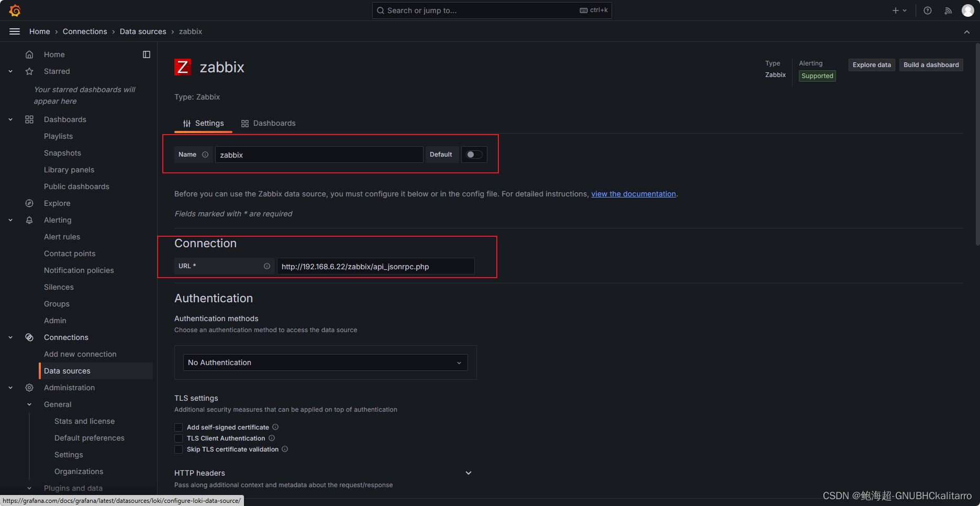The image size is (980, 506).
Task: Click the dock menu icon beside Home
Action: (147, 54)
